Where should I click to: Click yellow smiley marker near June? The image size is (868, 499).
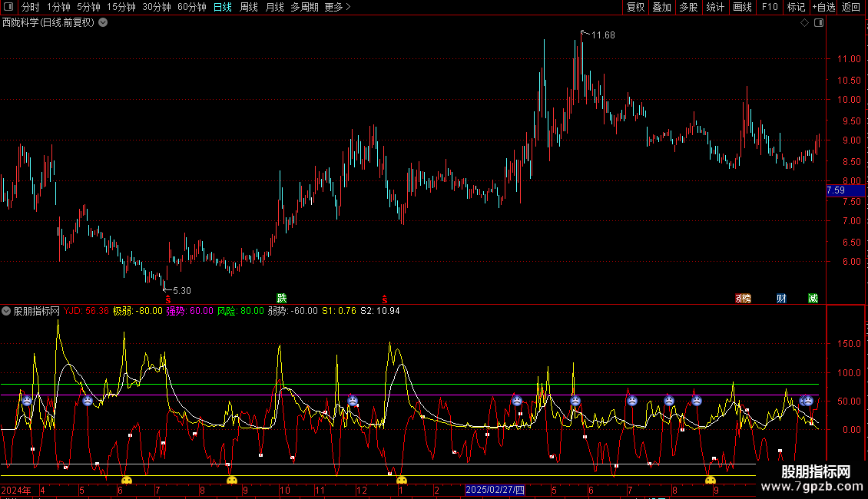(x=127, y=481)
